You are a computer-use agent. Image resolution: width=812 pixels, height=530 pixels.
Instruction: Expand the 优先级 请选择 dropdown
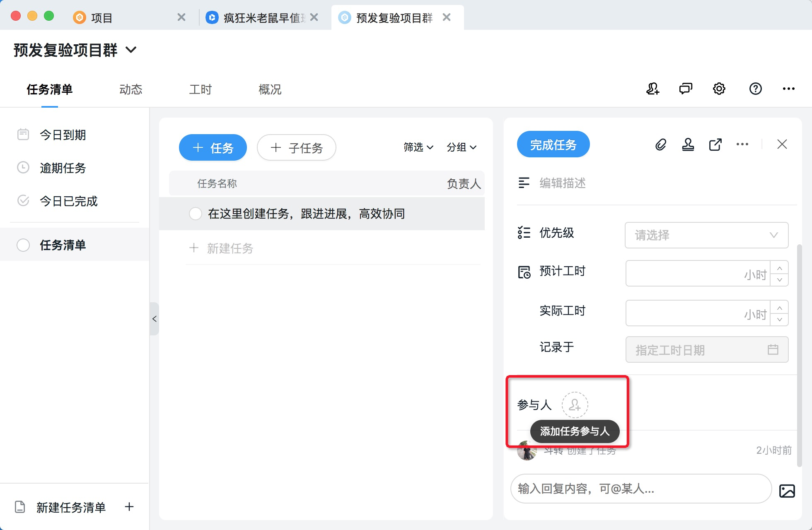point(706,235)
